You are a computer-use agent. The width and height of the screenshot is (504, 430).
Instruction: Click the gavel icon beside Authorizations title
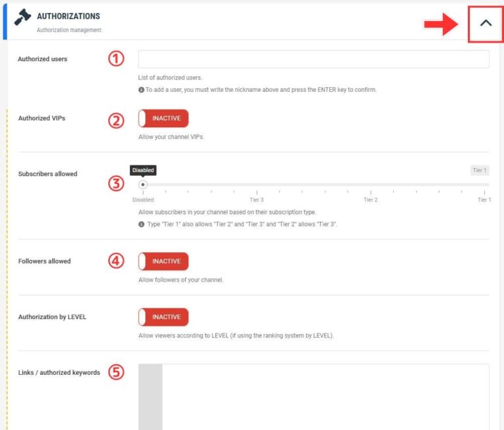(22, 18)
